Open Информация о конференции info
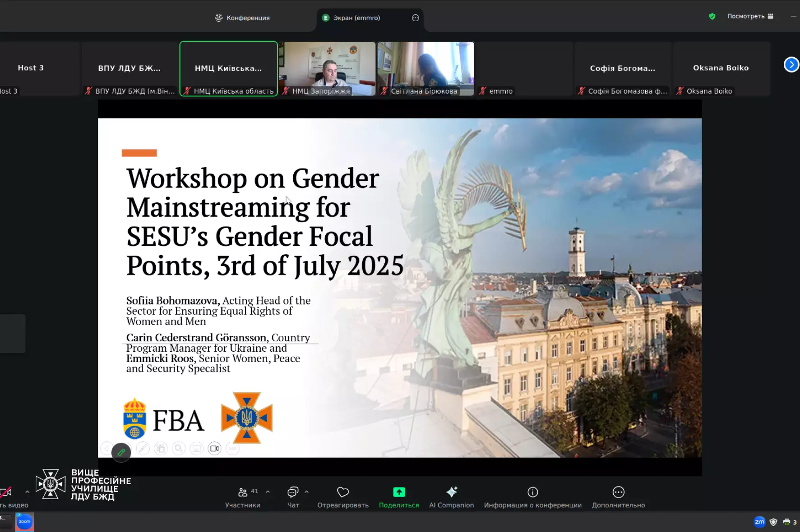The image size is (800, 532). pos(532,497)
